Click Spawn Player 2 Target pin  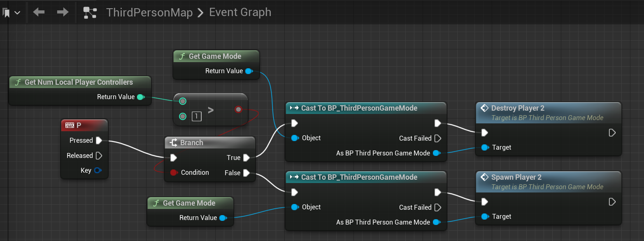[x=485, y=216]
